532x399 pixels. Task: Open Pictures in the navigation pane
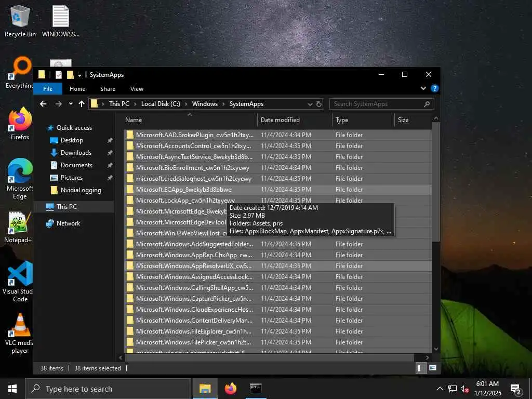coord(71,178)
